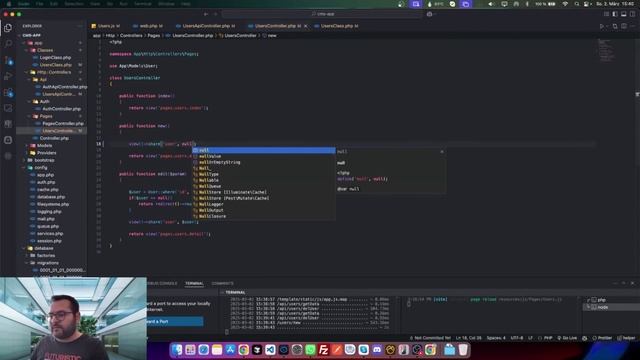This screenshot has height=360, width=640.
Task: Select the DEBUG CONSOLE panel tab
Action: click(x=162, y=283)
